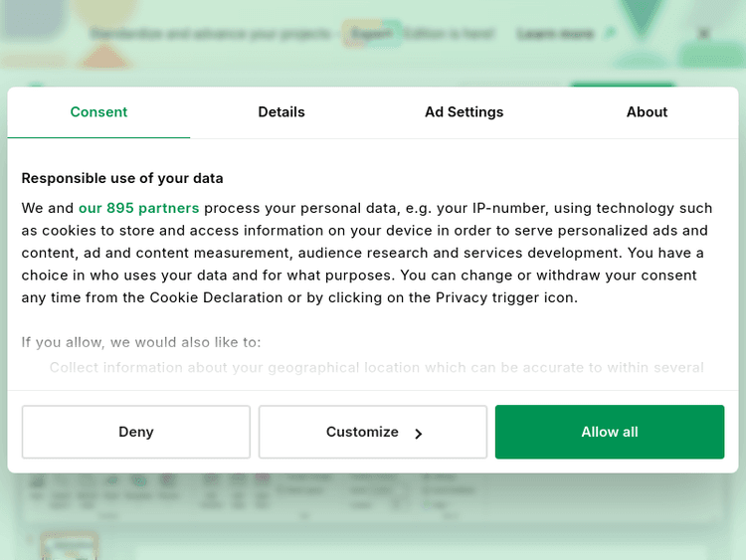Switch to the Consent tab
Screen dimensions: 746x560
[98, 112]
